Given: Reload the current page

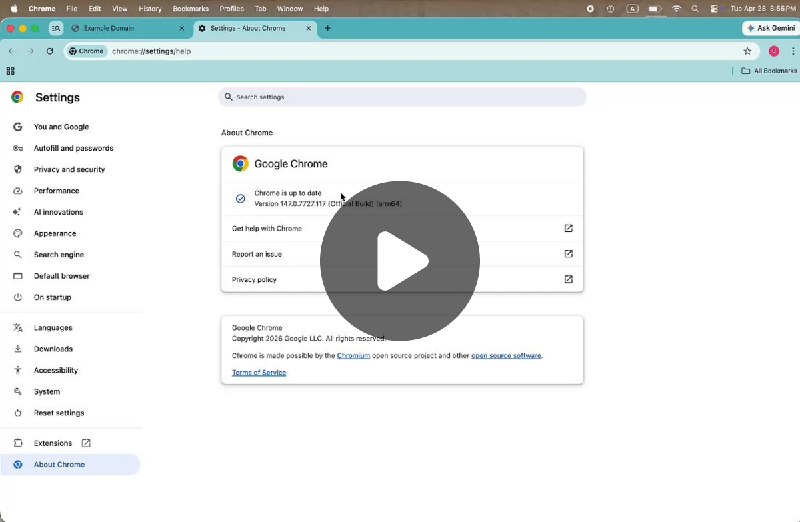Looking at the screenshot, I should [49, 51].
